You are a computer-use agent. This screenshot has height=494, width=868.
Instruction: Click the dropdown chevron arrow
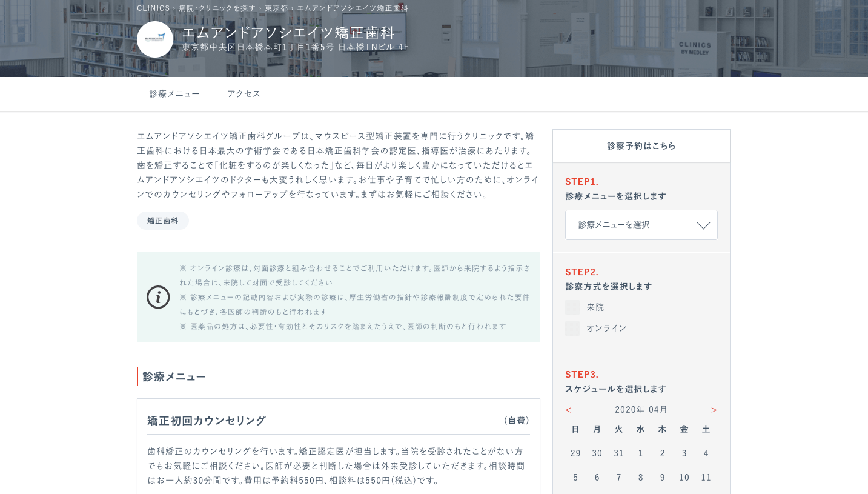coord(703,225)
